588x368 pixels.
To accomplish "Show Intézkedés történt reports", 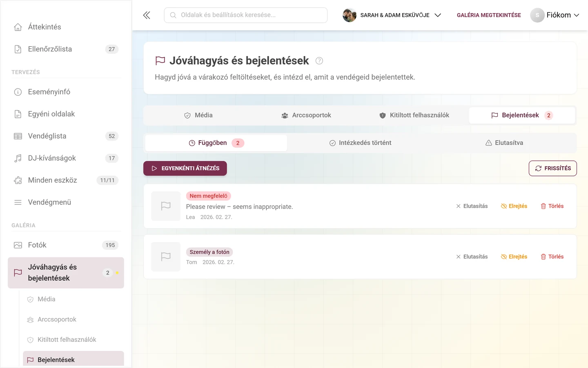I will (x=360, y=143).
